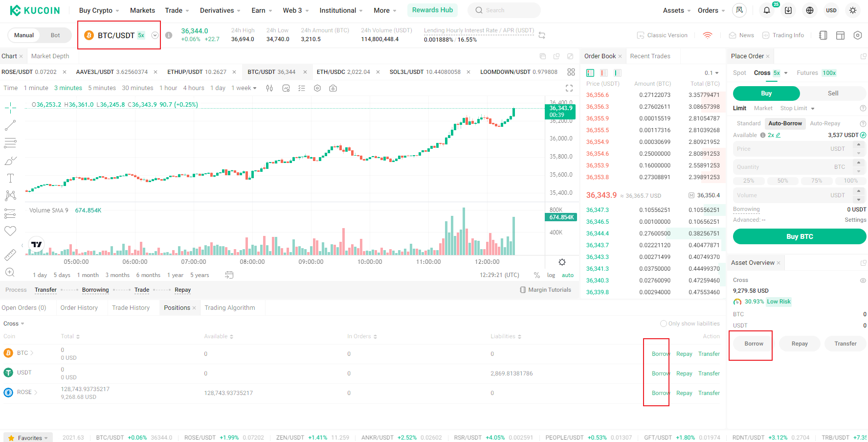Select the trend line drawing tool

click(x=10, y=125)
